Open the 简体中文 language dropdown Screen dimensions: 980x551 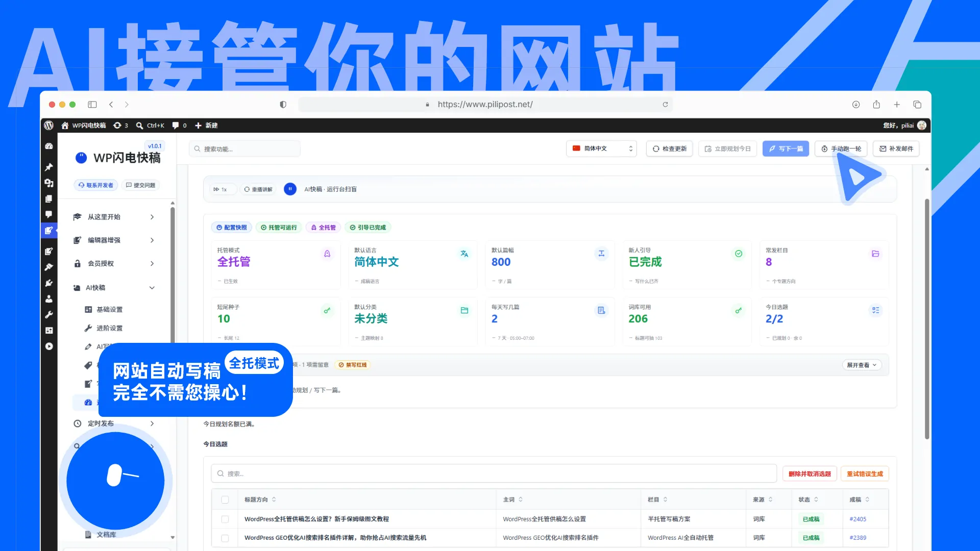pos(601,149)
